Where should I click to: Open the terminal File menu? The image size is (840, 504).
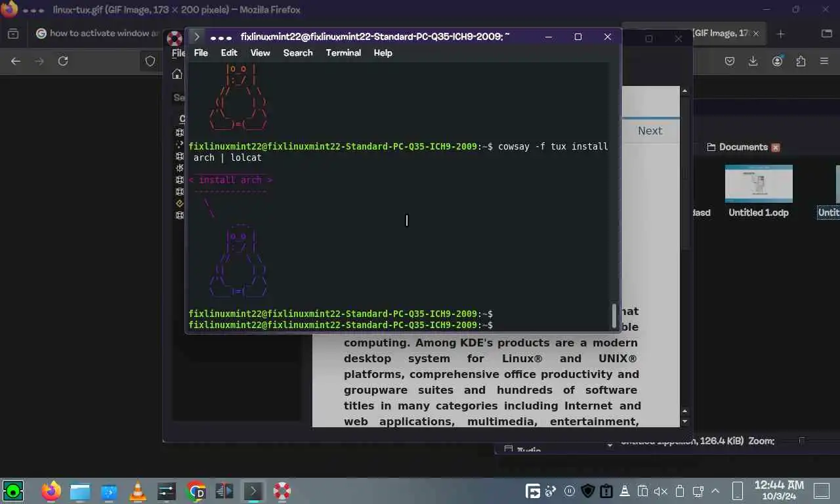pyautogui.click(x=201, y=52)
